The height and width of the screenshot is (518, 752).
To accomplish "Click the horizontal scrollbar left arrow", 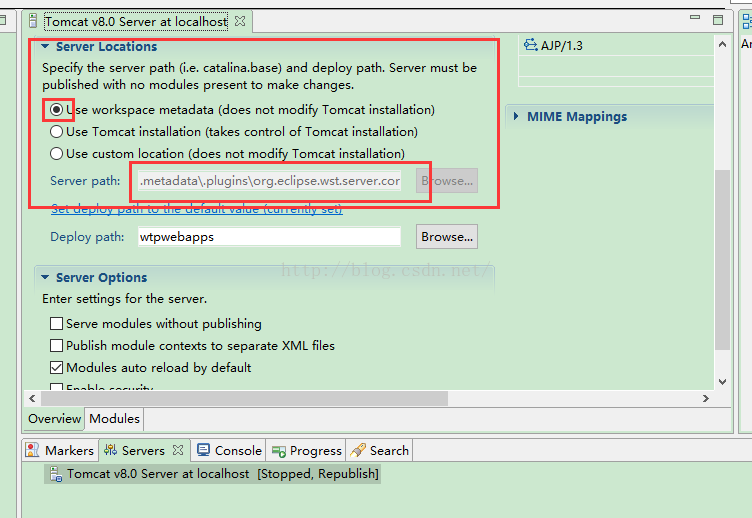I will click(x=32, y=399).
